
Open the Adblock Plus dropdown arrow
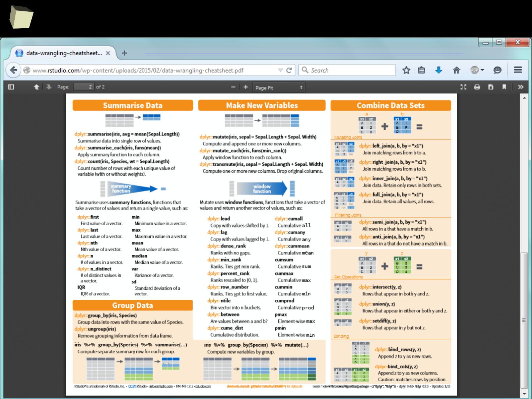click(x=482, y=70)
